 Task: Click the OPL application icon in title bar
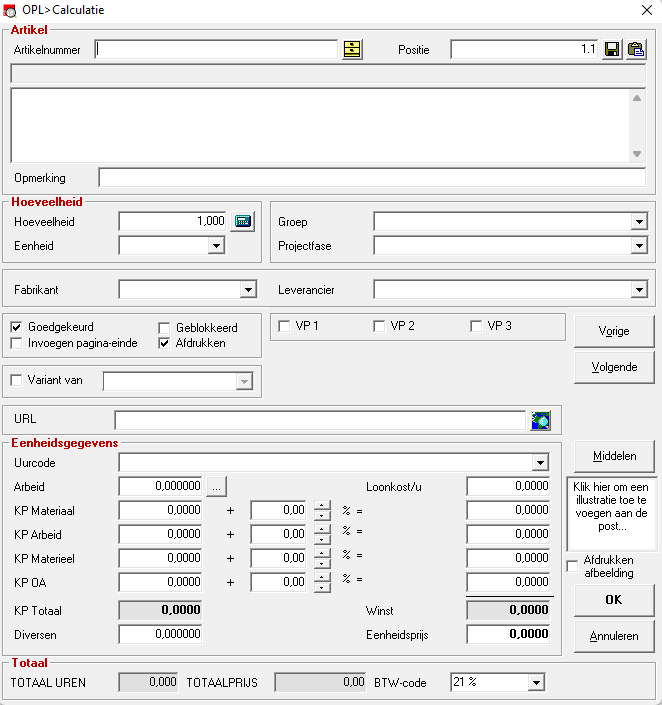(9, 10)
